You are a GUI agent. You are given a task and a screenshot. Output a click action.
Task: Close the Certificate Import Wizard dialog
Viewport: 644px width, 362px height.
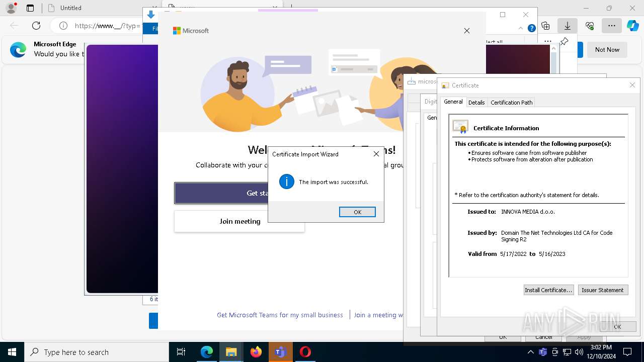click(376, 154)
